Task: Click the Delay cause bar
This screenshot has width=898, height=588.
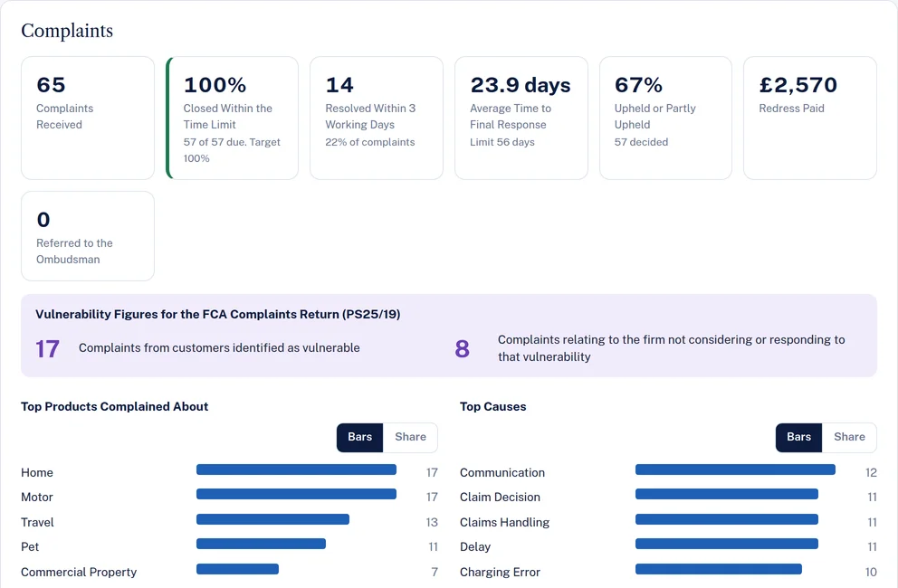Action: [727, 544]
